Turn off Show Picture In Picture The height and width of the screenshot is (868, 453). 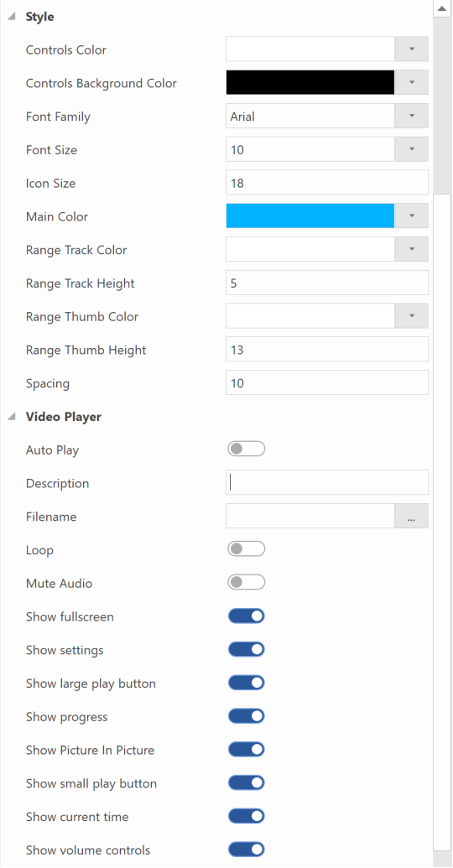(247, 750)
